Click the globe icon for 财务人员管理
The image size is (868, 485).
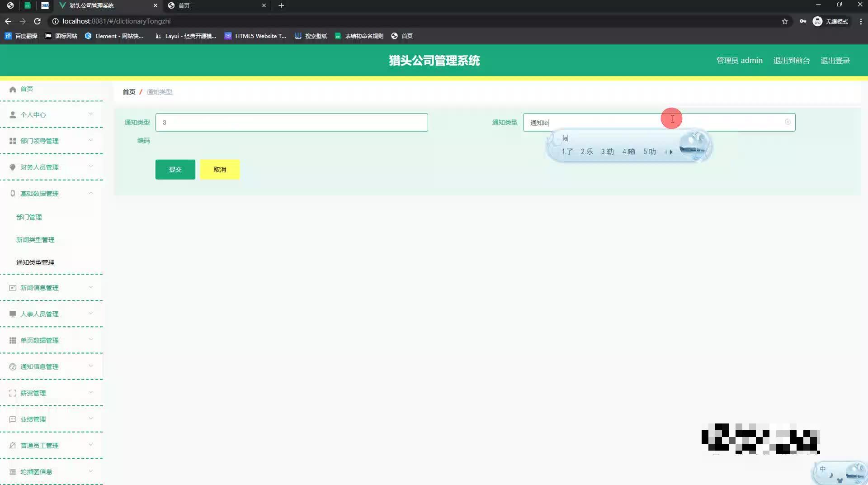(x=13, y=167)
